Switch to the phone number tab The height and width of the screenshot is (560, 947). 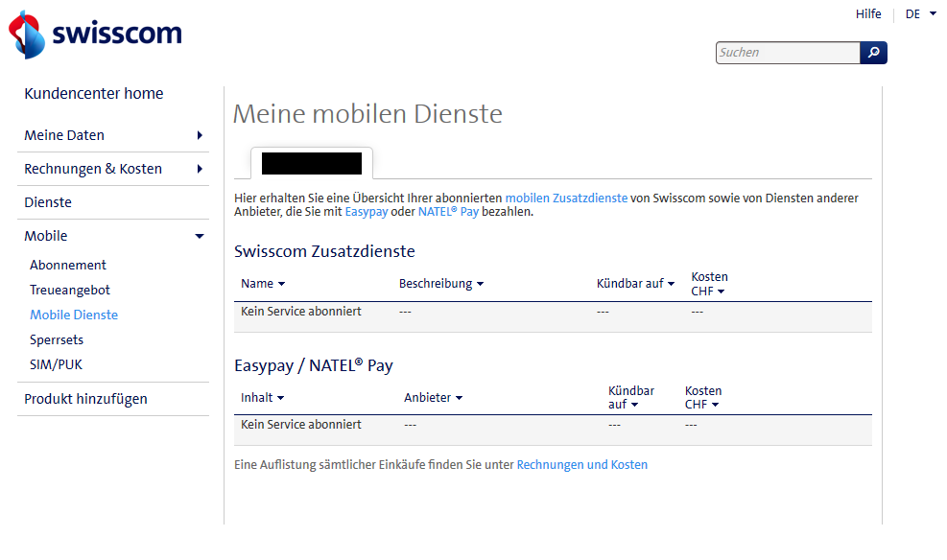[311, 163]
